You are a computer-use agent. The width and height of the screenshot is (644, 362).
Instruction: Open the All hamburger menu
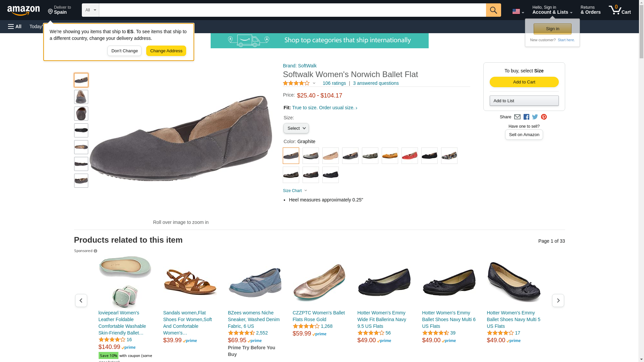click(x=15, y=26)
